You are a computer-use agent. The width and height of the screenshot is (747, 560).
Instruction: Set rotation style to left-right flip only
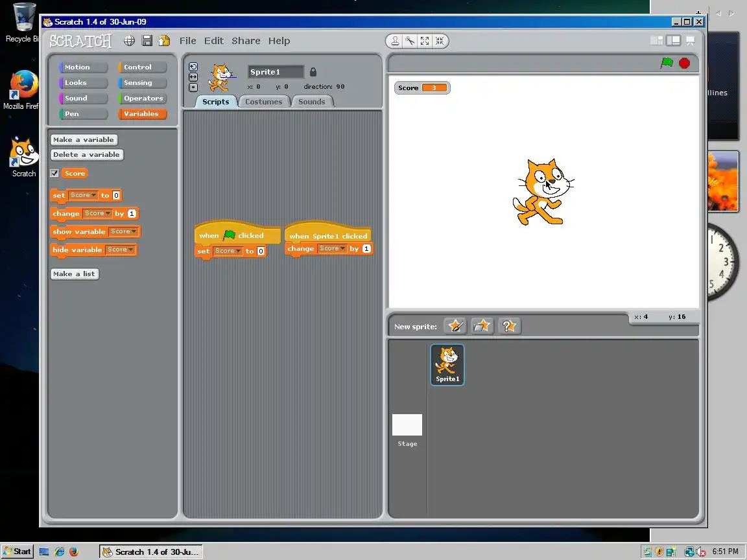coord(193,76)
